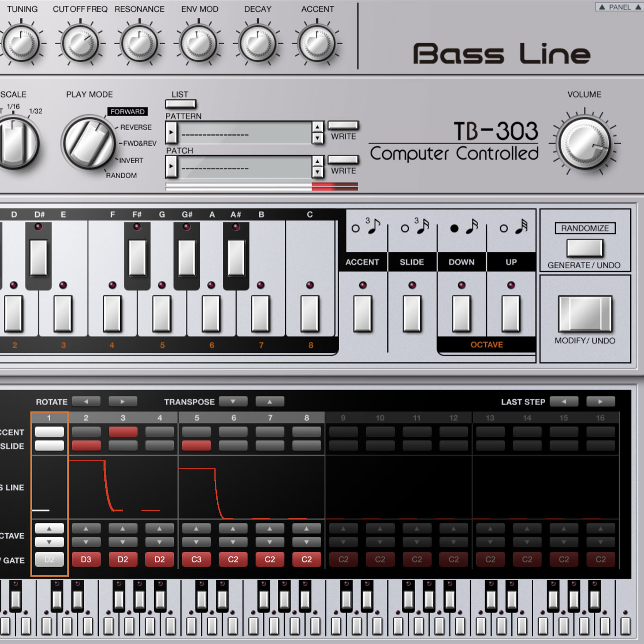Click the Play Mode rotary selector
The width and height of the screenshot is (644, 644).
[89, 143]
